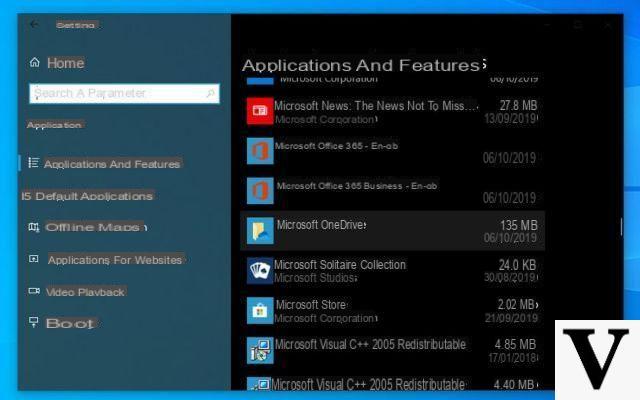Click the Office 365 Business app icon
This screenshot has width=640, height=400.
point(260,191)
